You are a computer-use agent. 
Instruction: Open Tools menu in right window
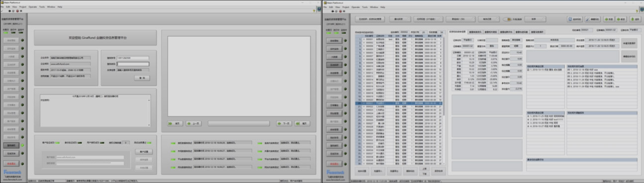tap(365, 7)
